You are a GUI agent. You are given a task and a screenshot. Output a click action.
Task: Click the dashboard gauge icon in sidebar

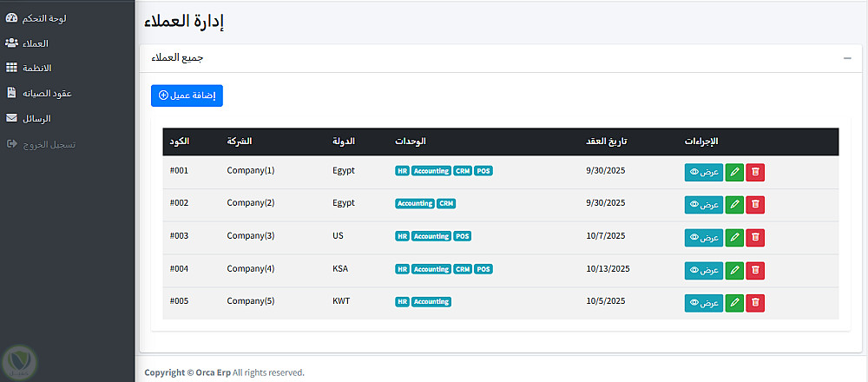11,17
